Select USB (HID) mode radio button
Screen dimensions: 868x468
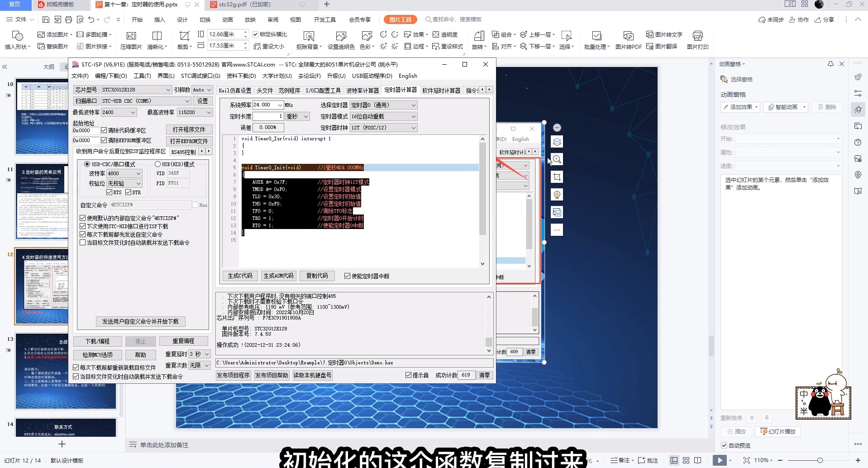click(157, 164)
